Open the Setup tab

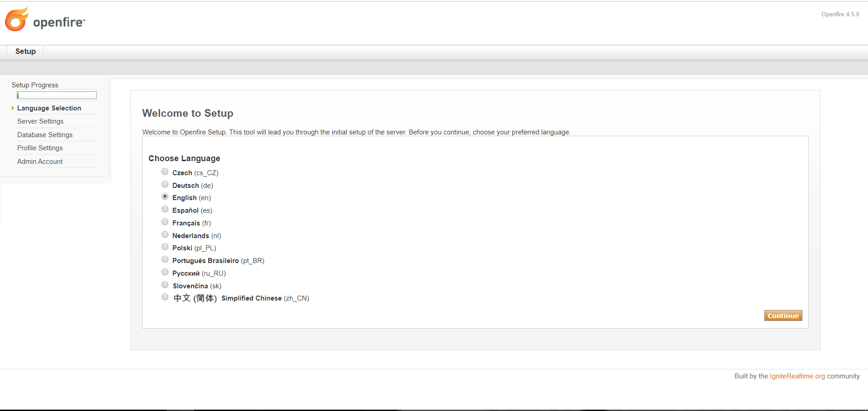(x=25, y=52)
